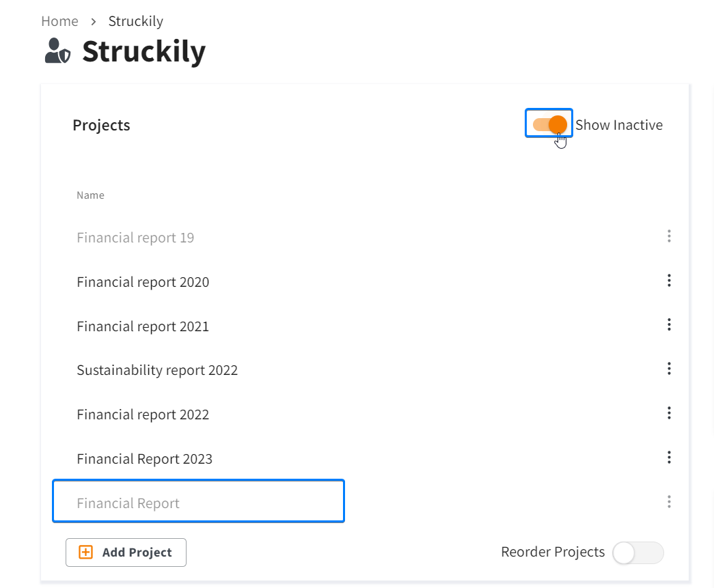Go to Home in the breadcrumb
The height and width of the screenshot is (588, 714).
59,21
